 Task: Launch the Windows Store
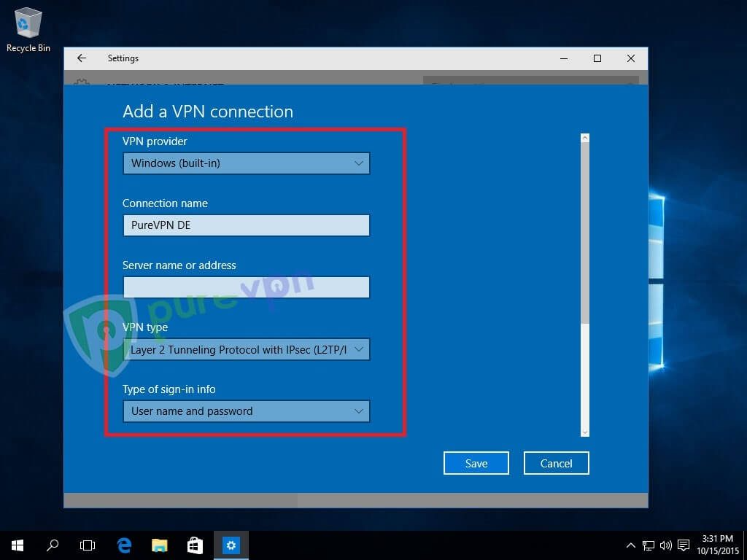[195, 545]
